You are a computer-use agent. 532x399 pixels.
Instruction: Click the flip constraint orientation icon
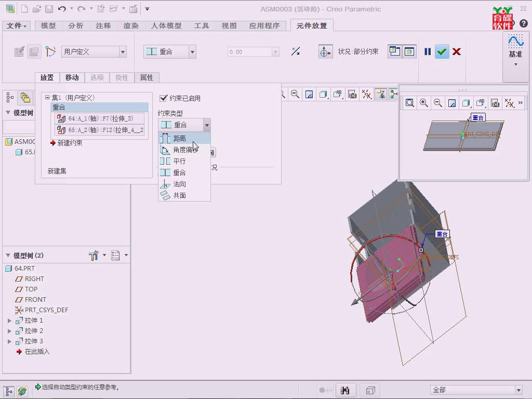tap(296, 51)
